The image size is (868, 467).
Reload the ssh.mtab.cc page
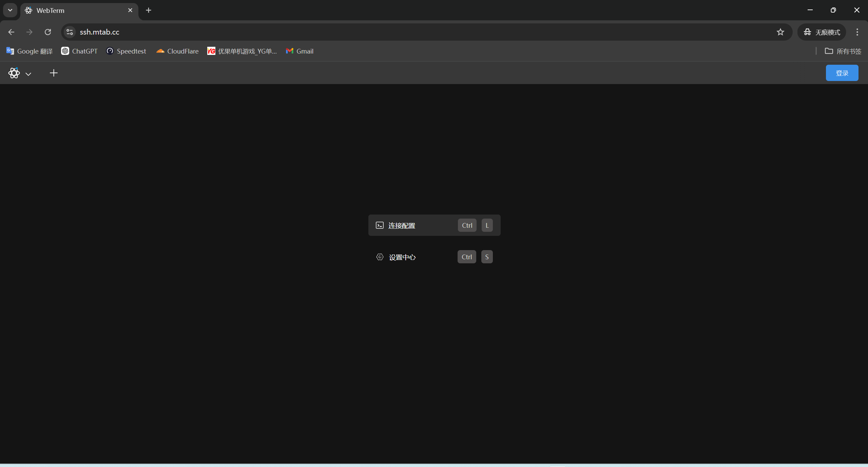48,32
